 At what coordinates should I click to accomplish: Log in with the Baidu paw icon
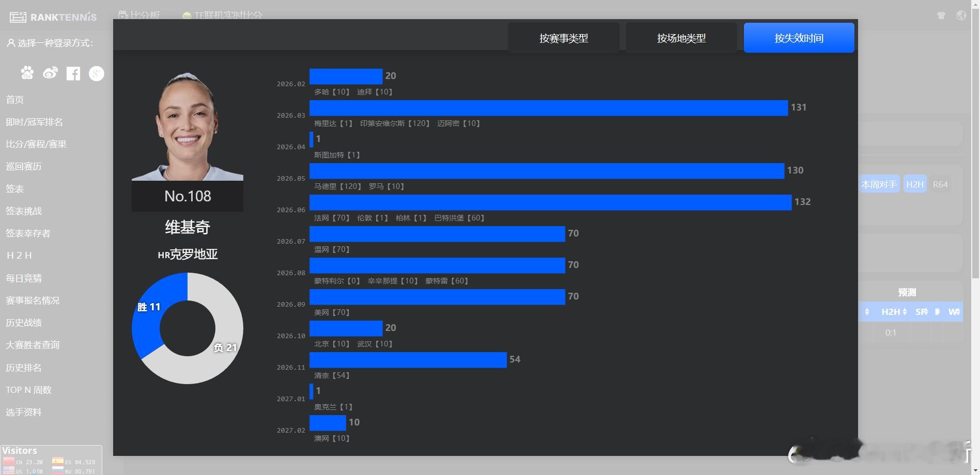(x=27, y=73)
